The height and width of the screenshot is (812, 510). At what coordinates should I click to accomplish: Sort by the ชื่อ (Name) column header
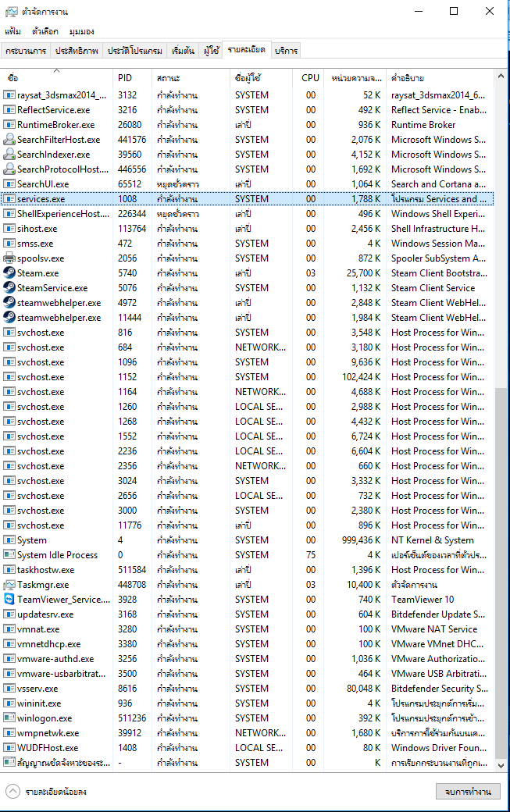[56, 77]
